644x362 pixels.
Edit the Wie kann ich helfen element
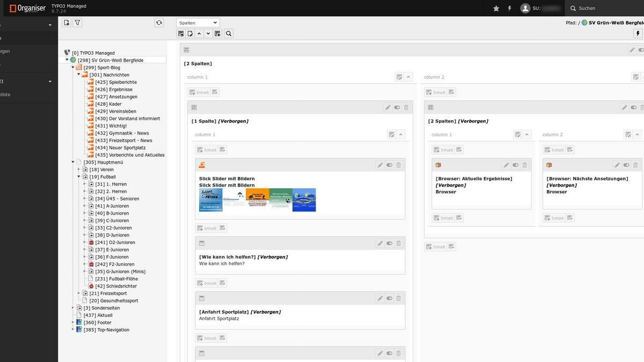click(x=380, y=243)
